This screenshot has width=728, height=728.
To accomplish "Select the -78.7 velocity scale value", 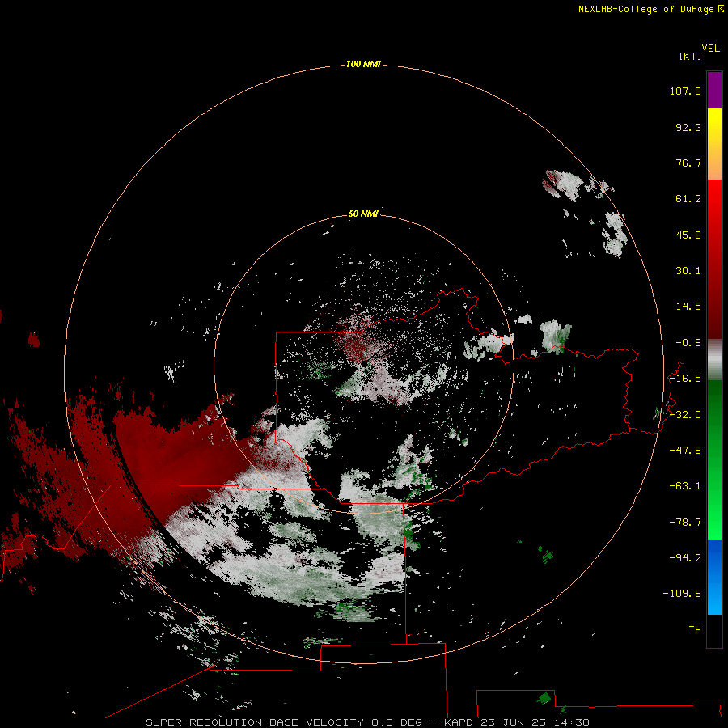I will 685,523.
